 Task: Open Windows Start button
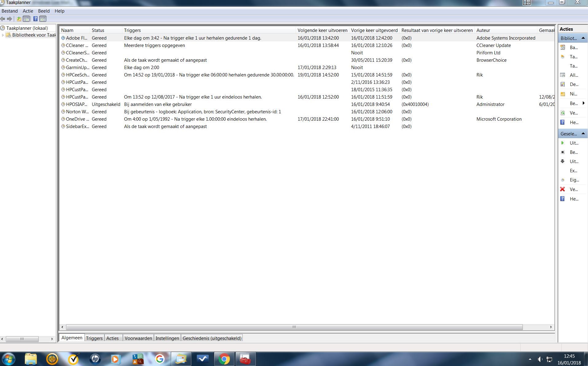point(8,359)
